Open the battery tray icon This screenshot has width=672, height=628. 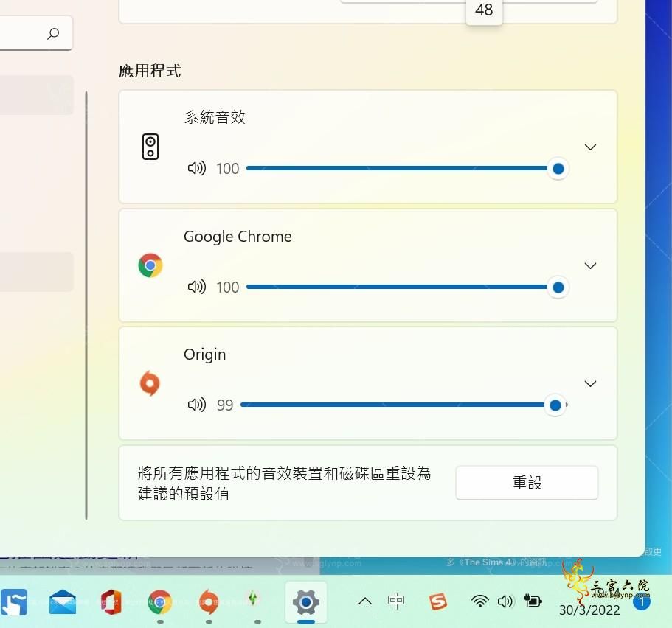coord(533,601)
